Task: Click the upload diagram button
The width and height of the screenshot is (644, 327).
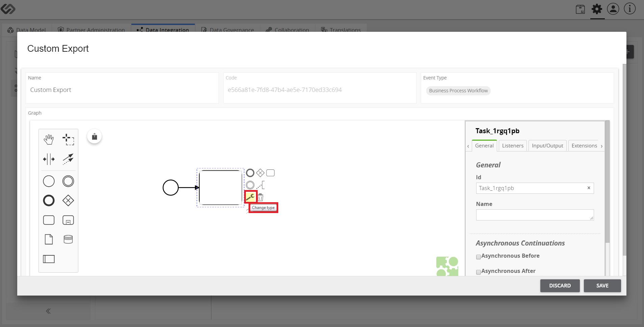Action: click(95, 137)
